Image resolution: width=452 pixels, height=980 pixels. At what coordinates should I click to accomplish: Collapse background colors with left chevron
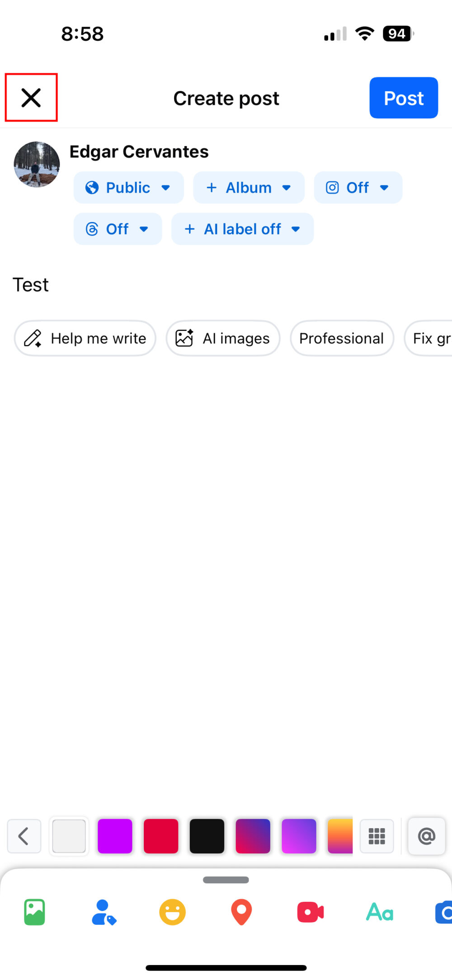point(24,836)
